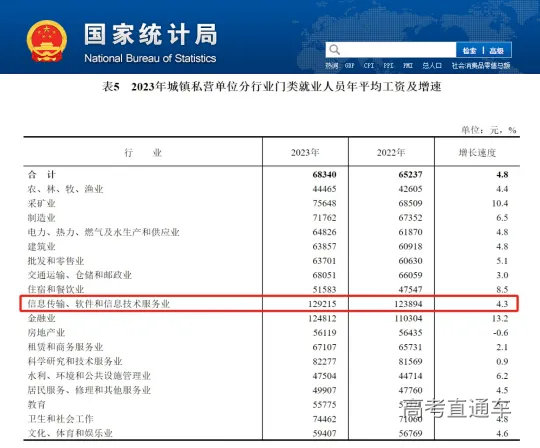Click the 科学研究和技术服务业 row label
Screen dimensions: 540x448
point(75,361)
